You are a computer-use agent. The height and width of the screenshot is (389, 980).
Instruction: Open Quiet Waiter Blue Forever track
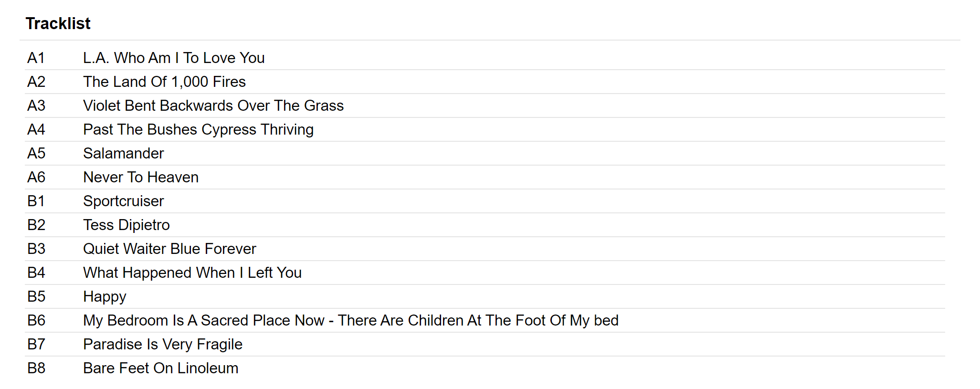169,249
